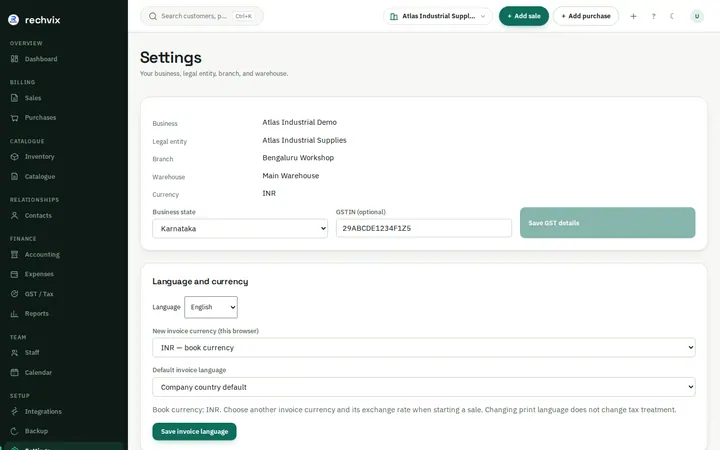
Task: Open help via question mark icon
Action: click(653, 16)
